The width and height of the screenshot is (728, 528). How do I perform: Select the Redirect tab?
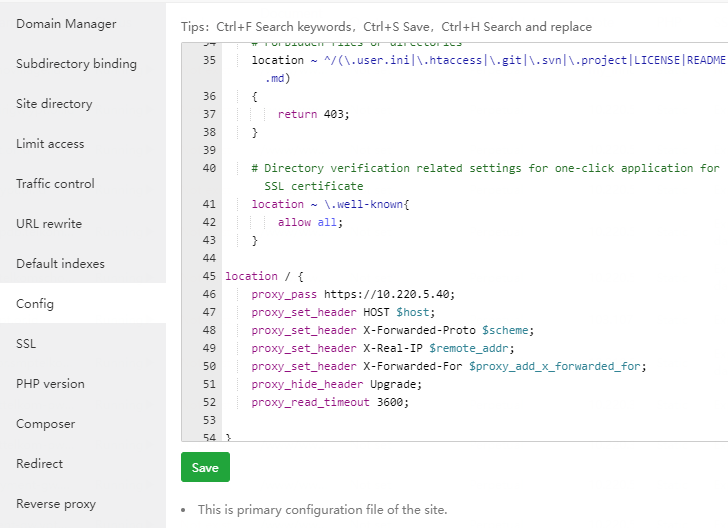tap(39, 464)
